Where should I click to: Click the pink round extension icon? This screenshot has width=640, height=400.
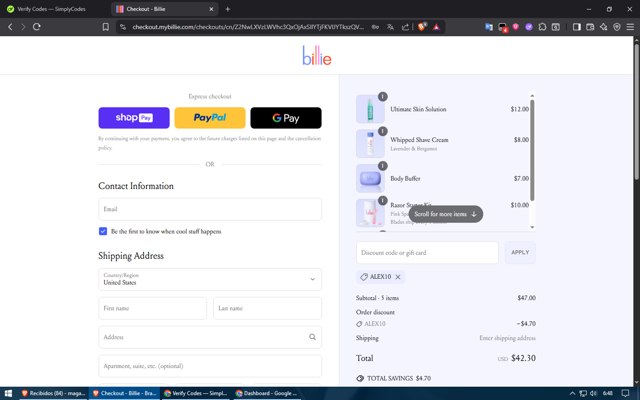tap(516, 27)
